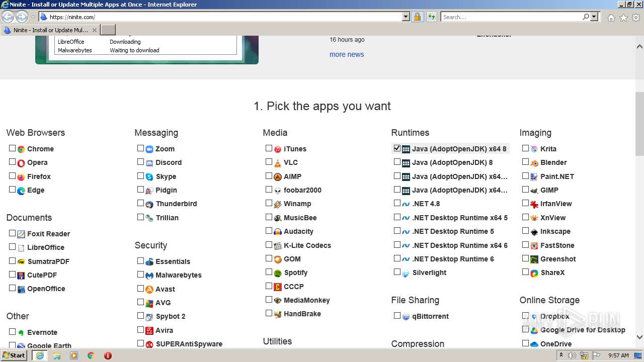Click the Google Drive for Desktop label

point(583,330)
